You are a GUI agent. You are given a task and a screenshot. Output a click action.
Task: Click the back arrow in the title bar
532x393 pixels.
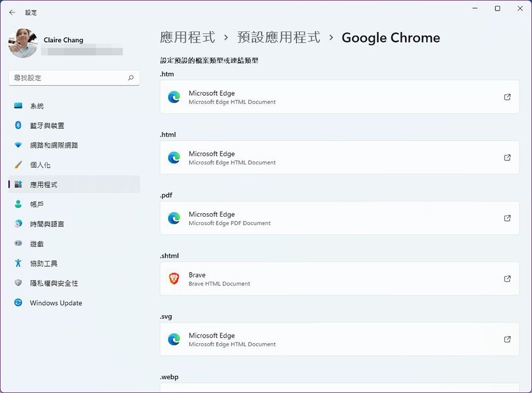click(x=12, y=13)
